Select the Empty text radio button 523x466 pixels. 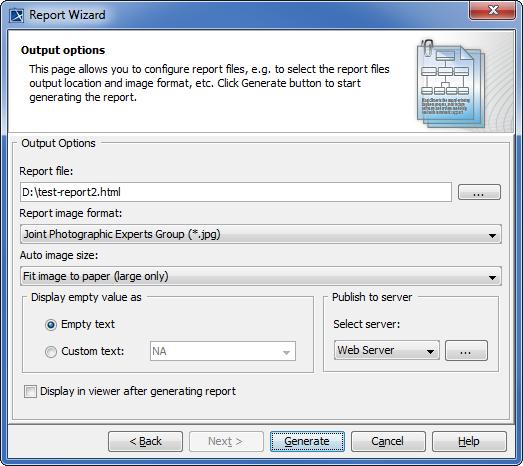51,325
